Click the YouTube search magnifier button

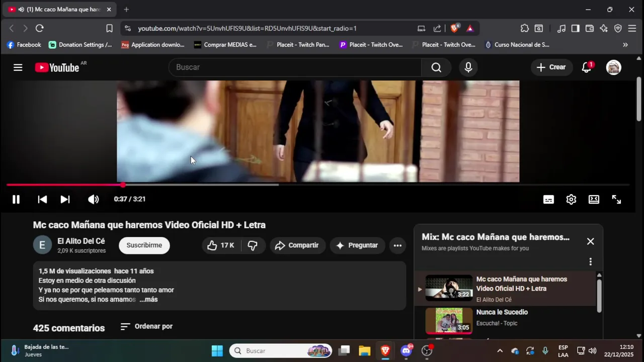[x=436, y=67]
